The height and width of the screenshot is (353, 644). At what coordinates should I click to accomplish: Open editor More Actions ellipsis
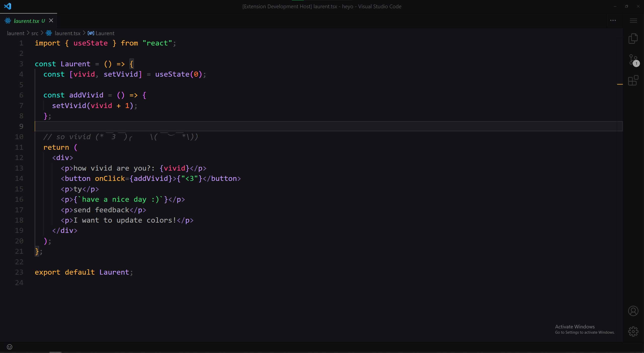[613, 21]
